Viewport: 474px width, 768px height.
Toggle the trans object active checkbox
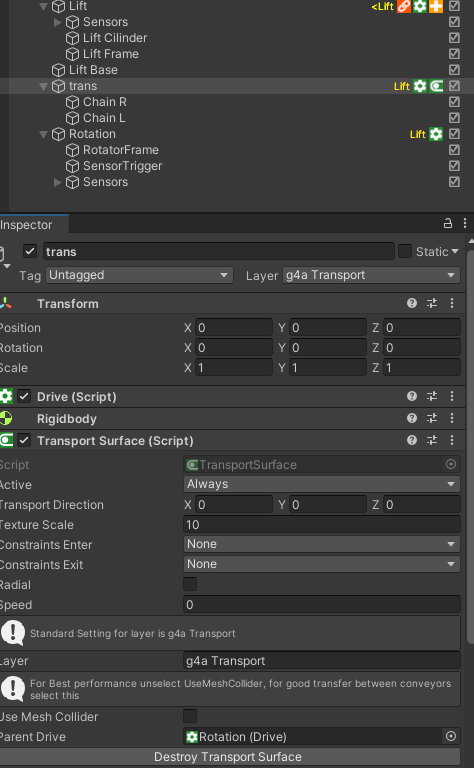pos(30,251)
